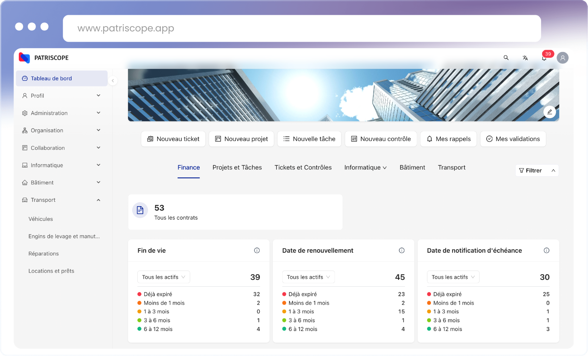Viewport: 588px width, 364px height.
Task: Click the www.patriscope.app address bar
Action: click(x=302, y=28)
